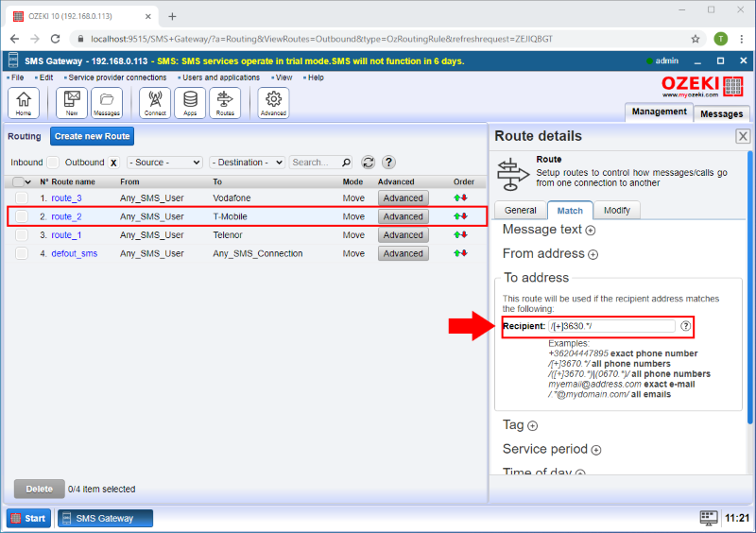Viewport: 756px width, 533px height.
Task: Click the order arrows for route_3
Action: point(460,198)
